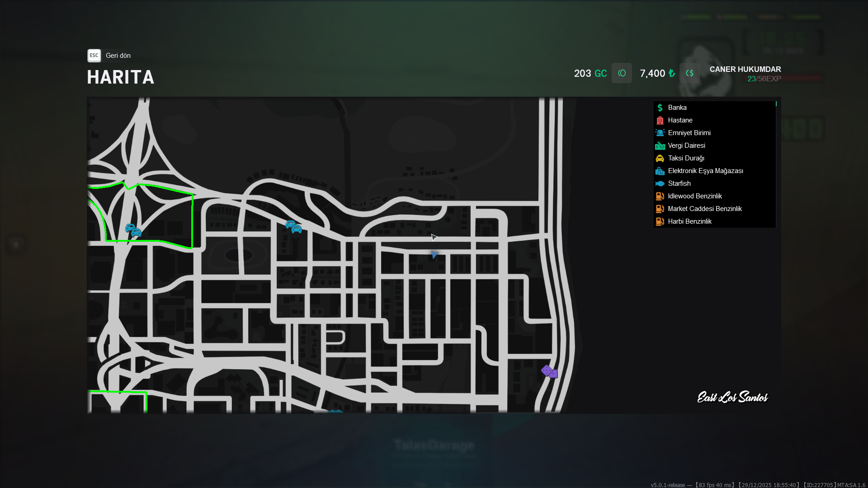Viewport: 868px width, 488px height.
Task: Select the Hastane hospital icon in legend
Action: [x=660, y=120]
